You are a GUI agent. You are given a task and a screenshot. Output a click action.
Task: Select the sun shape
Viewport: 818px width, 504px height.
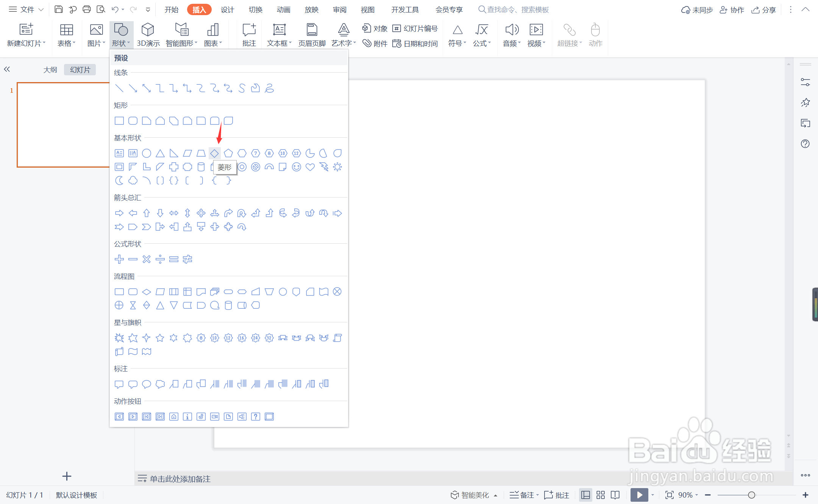(337, 167)
